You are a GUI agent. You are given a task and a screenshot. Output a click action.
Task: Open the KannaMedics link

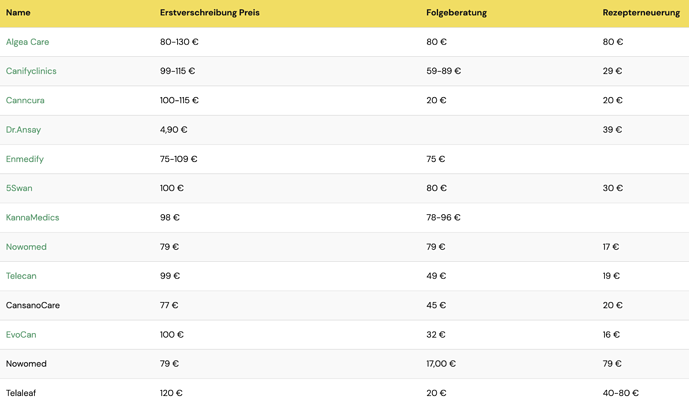32,218
